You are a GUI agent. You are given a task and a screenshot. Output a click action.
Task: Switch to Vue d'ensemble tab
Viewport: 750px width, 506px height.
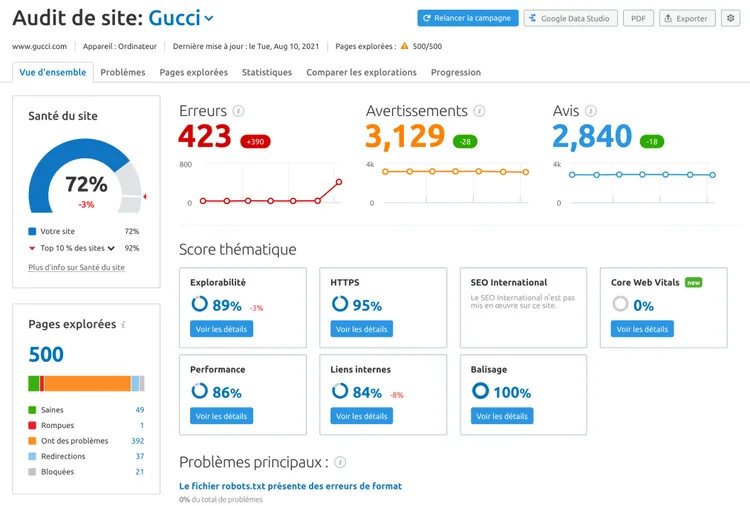click(53, 72)
